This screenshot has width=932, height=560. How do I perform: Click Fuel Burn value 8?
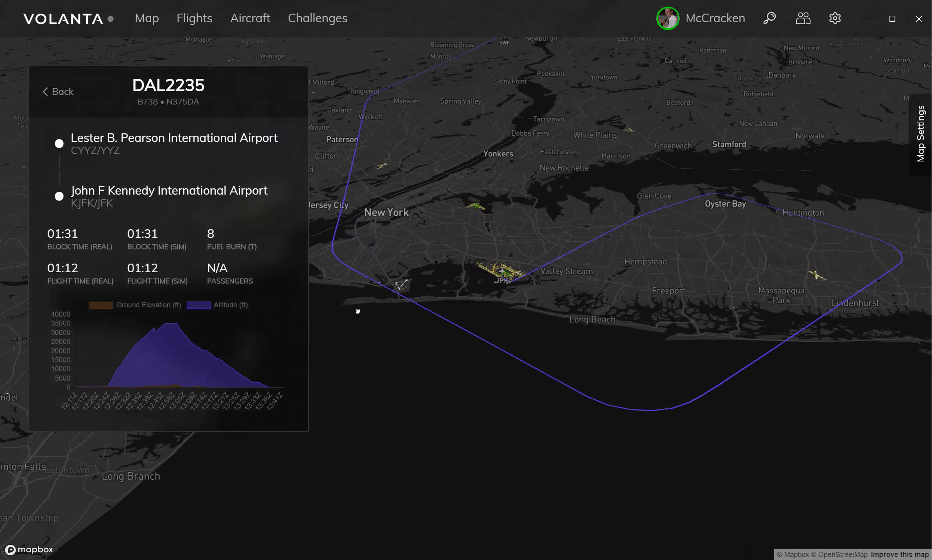point(211,234)
